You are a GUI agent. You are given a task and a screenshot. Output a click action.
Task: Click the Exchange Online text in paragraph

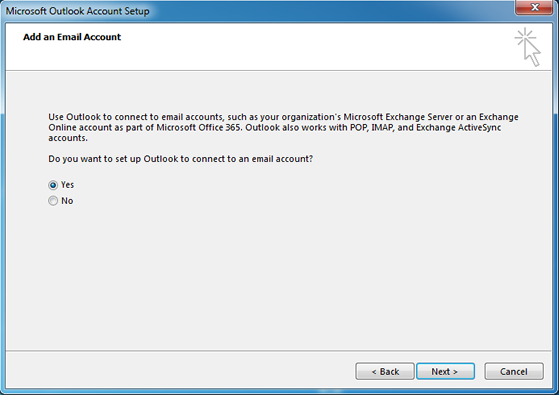point(499,117)
